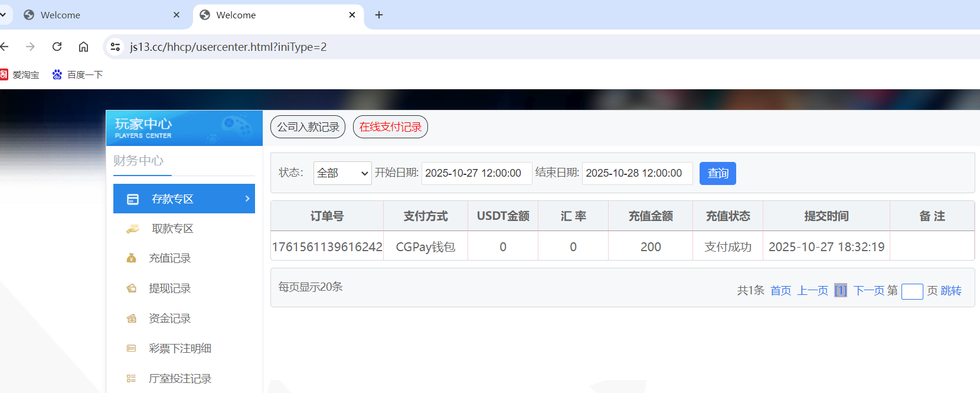Viewport: 980px width, 393px height.
Task: Click current page number 1
Action: pos(841,291)
